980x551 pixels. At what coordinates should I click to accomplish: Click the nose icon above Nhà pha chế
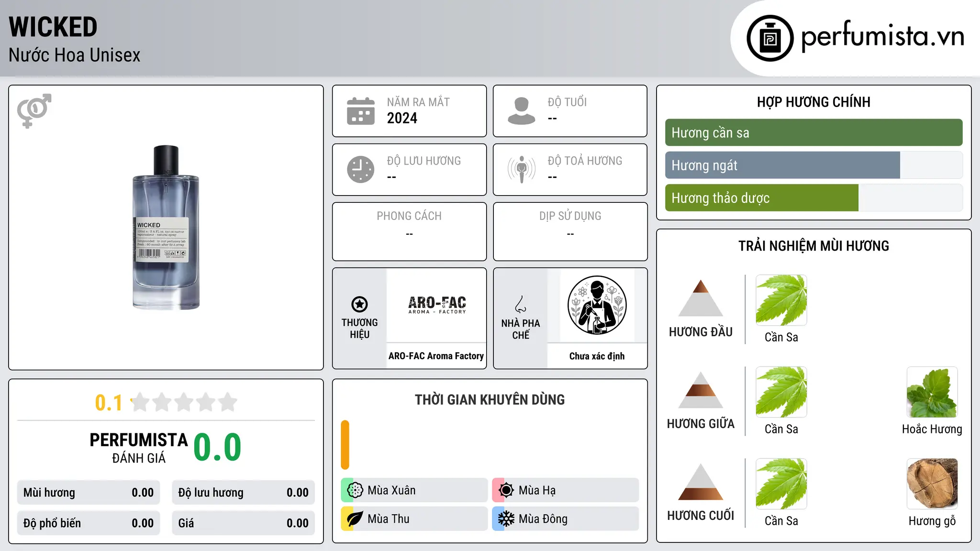tap(521, 304)
